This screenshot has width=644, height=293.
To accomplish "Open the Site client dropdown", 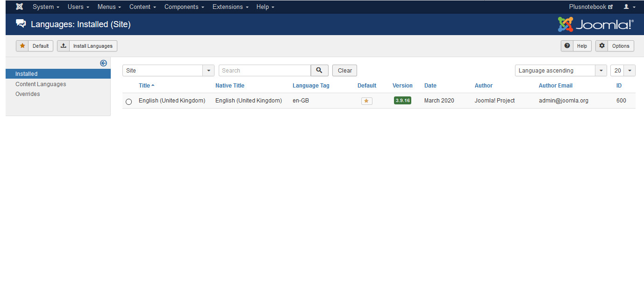I will 168,70.
